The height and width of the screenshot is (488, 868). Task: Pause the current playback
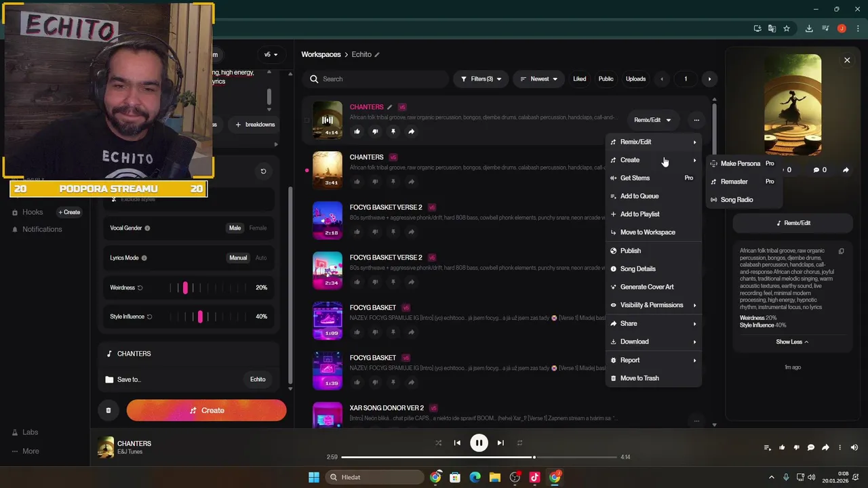(479, 443)
